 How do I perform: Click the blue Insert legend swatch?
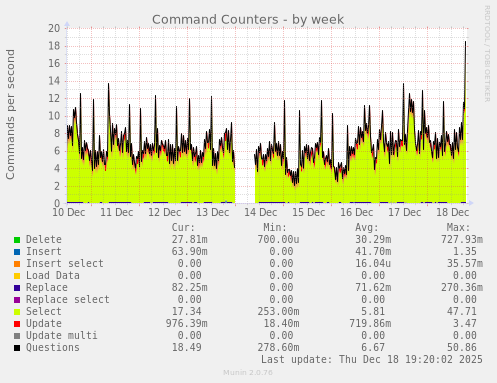click(x=17, y=252)
